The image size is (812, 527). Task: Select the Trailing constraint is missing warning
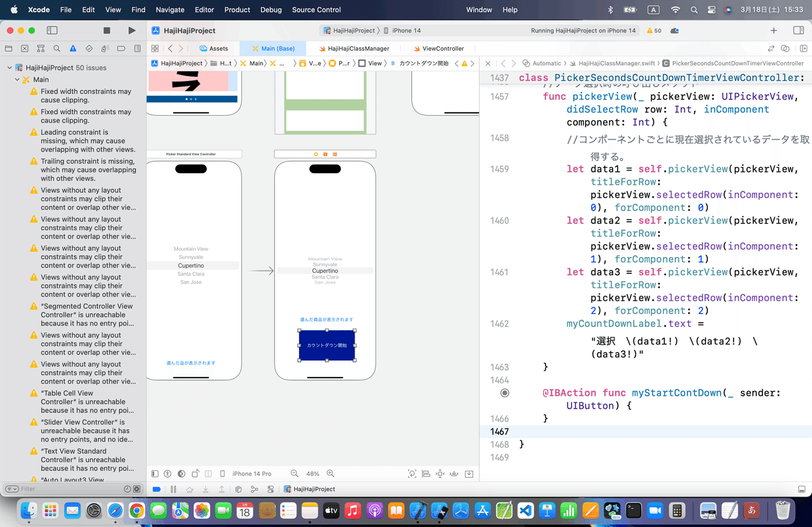click(x=83, y=170)
